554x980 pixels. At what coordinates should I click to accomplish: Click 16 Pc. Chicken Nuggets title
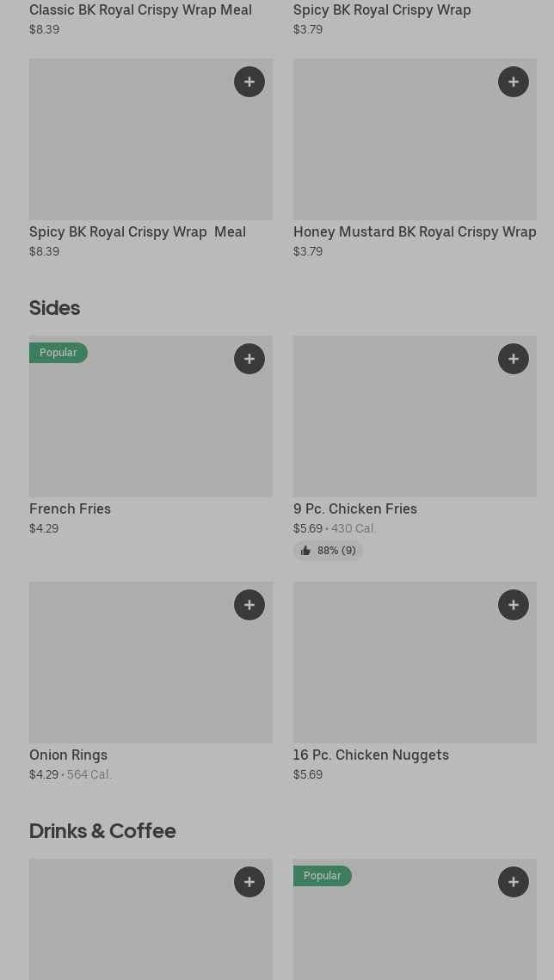[371, 755]
